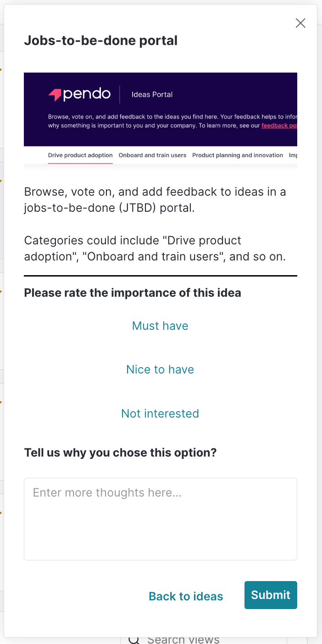Focus the "Enter more thoughts here" text box
This screenshot has width=322, height=644.
[161, 519]
